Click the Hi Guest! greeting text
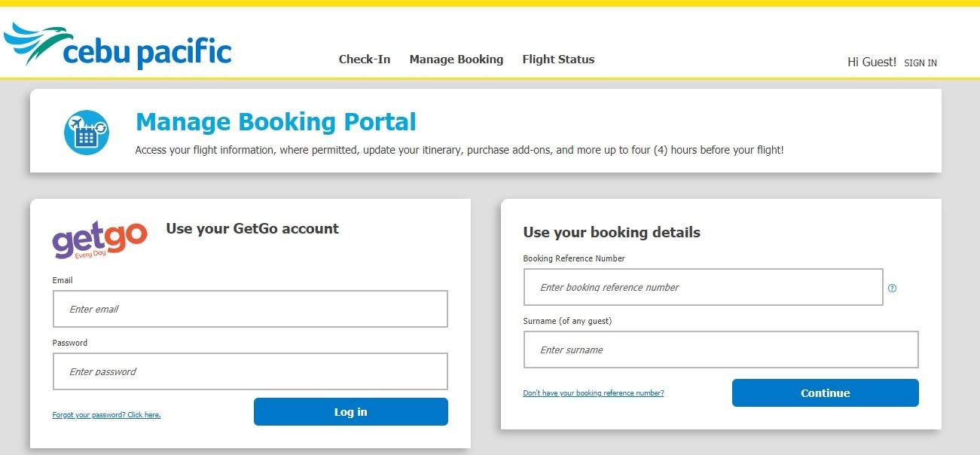The height and width of the screenshot is (455, 980). [872, 63]
